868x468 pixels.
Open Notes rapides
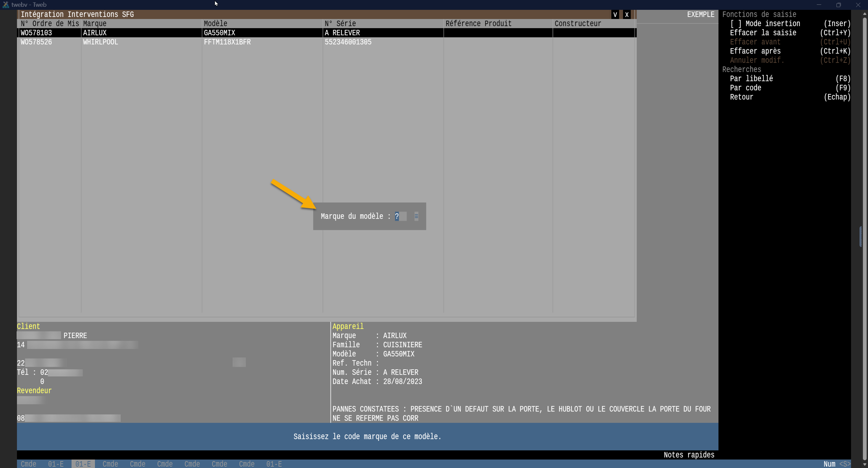pyautogui.click(x=689, y=455)
